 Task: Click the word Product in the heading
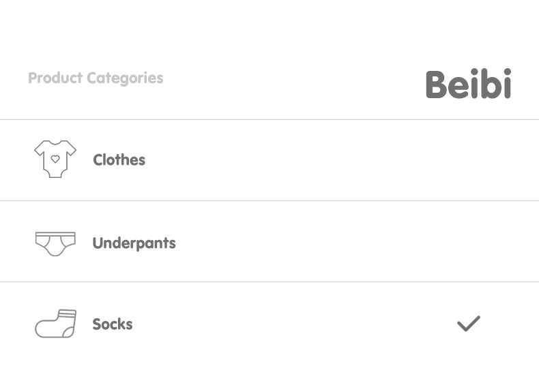(x=55, y=78)
